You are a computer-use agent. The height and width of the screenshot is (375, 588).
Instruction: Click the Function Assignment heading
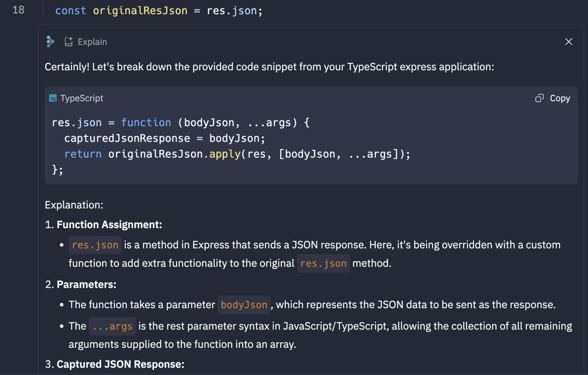109,225
